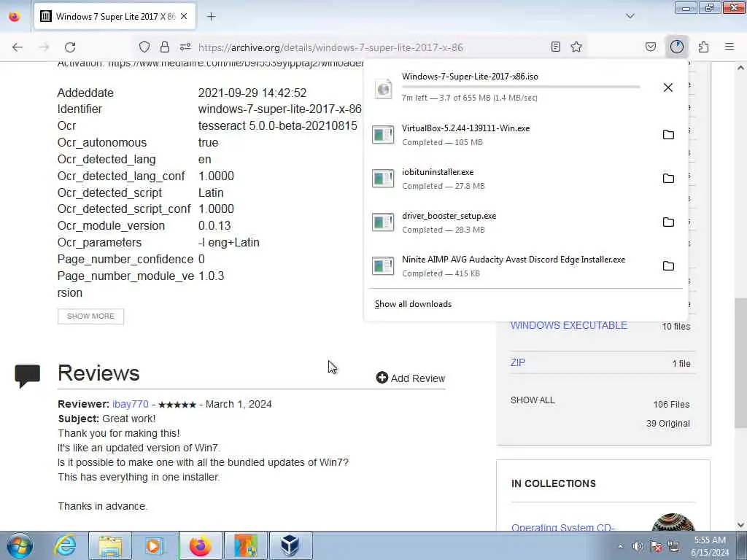The image size is (747, 560).
Task: Open Windows Media Player from taskbar
Action: pos(154,545)
